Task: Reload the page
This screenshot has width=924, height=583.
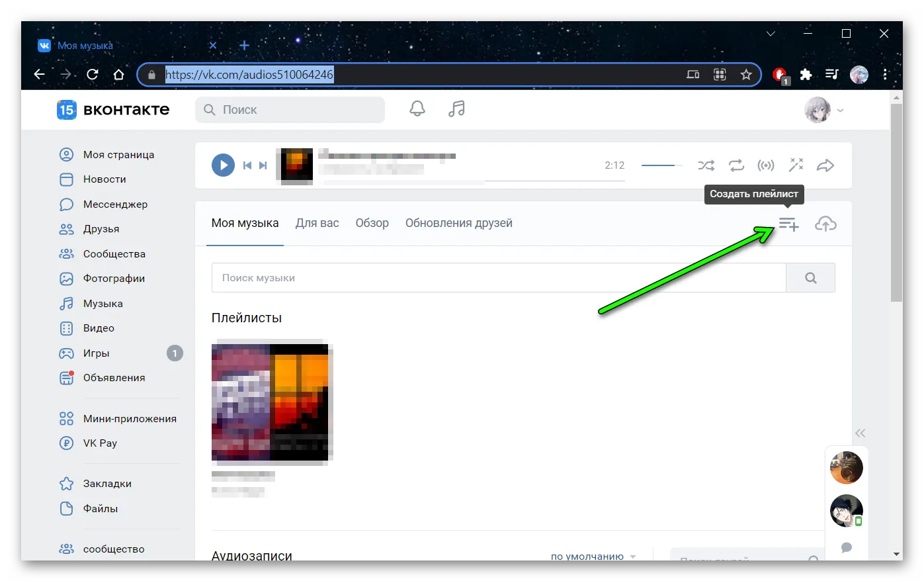Action: point(93,74)
